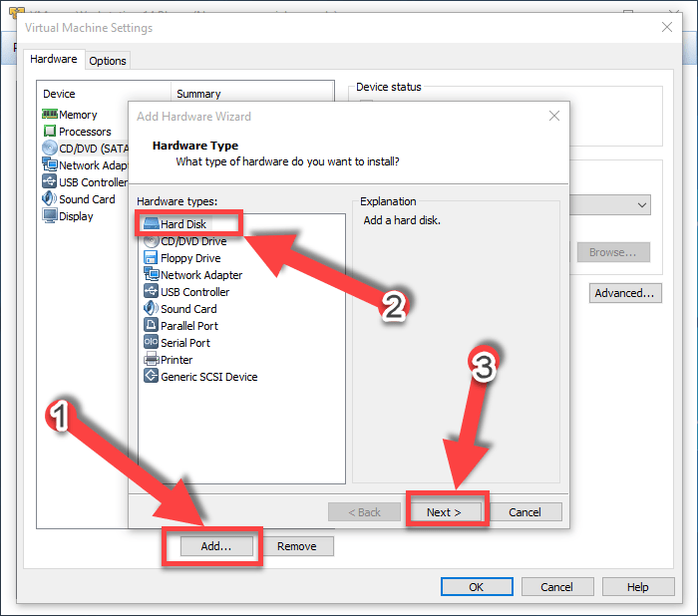Click the Remove button
Image resolution: width=698 pixels, height=616 pixels.
pos(297,546)
